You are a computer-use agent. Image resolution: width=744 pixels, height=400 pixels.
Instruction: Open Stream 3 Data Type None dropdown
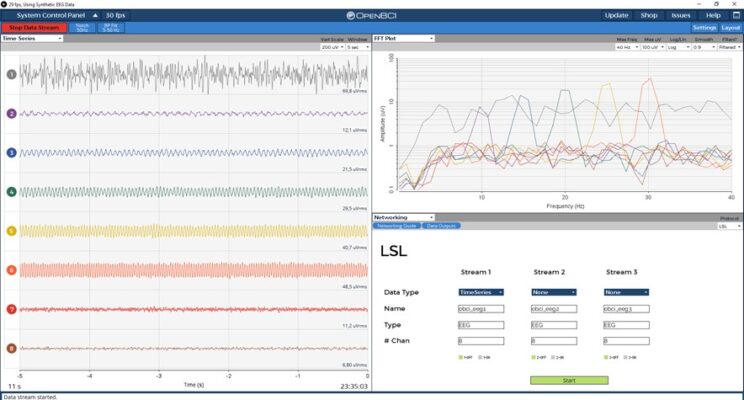point(626,292)
